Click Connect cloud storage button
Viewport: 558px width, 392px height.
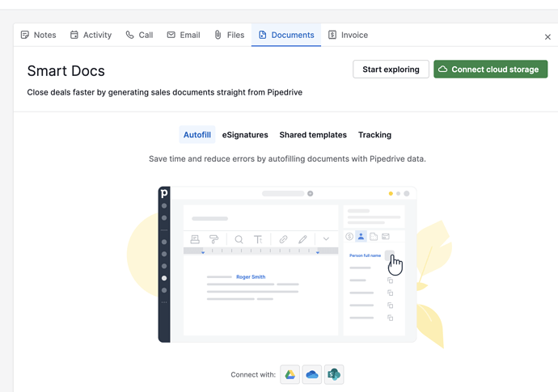[x=490, y=70]
